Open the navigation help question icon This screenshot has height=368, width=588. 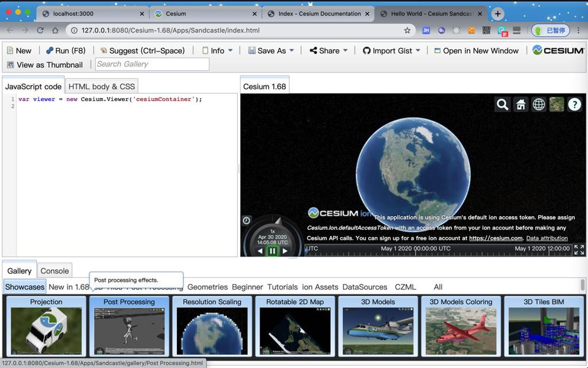[x=574, y=104]
